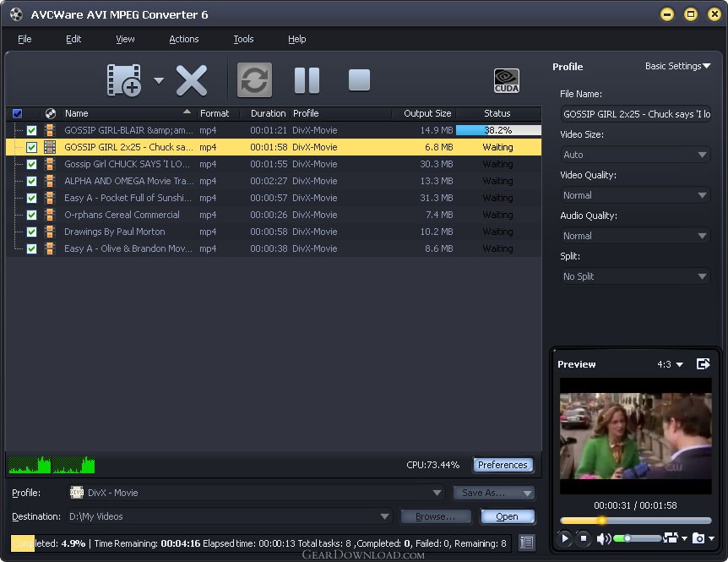This screenshot has width=728, height=562.
Task: Open the Split dropdown
Action: point(635,276)
